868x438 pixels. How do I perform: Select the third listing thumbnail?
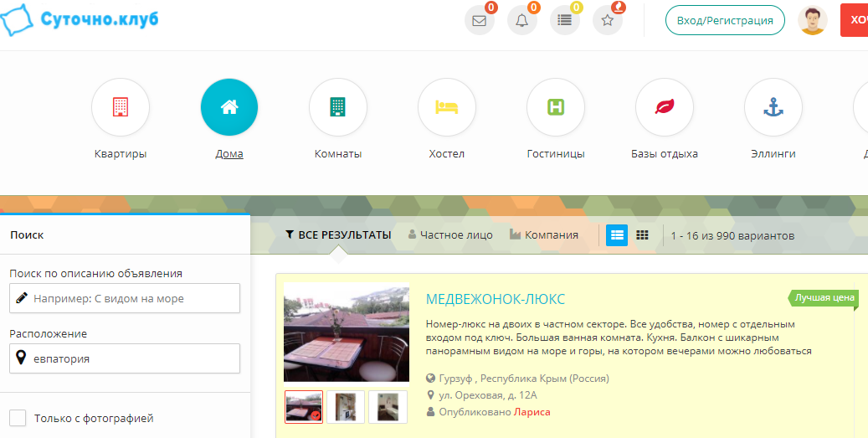(388, 407)
